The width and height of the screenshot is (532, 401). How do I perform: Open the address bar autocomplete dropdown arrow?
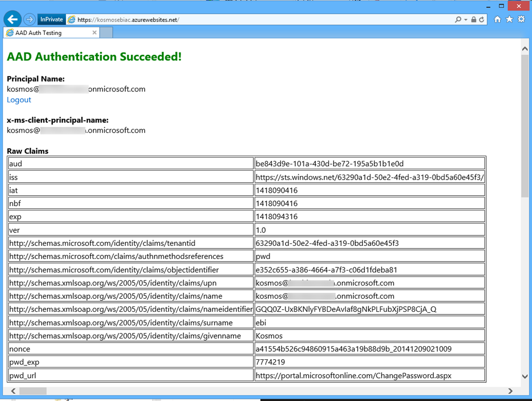point(465,20)
